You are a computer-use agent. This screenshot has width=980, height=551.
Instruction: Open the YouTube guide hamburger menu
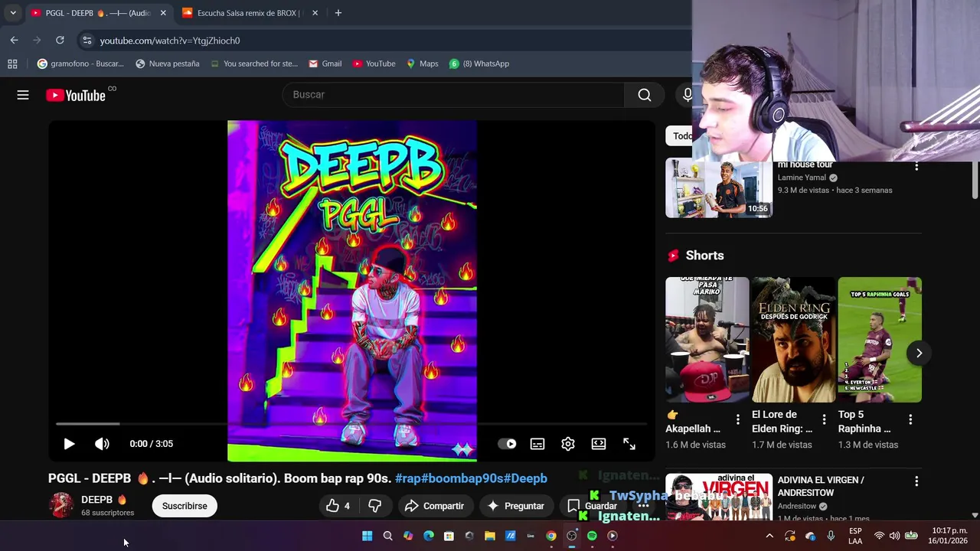[x=23, y=95]
